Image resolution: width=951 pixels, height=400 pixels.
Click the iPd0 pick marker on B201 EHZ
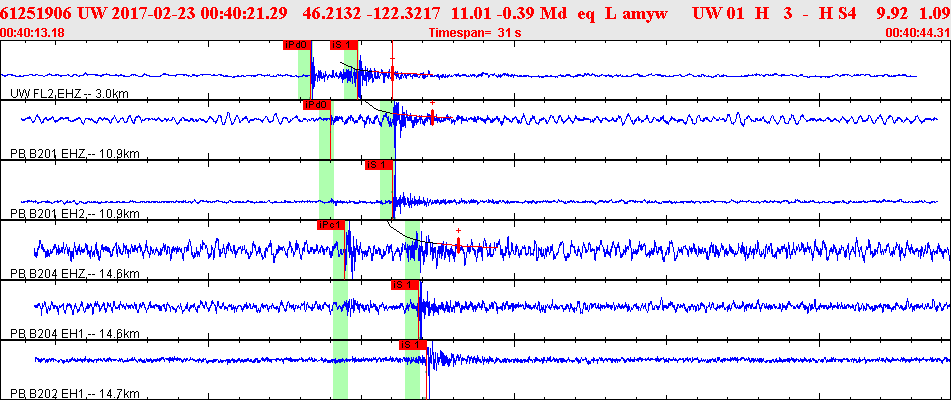[x=318, y=105]
